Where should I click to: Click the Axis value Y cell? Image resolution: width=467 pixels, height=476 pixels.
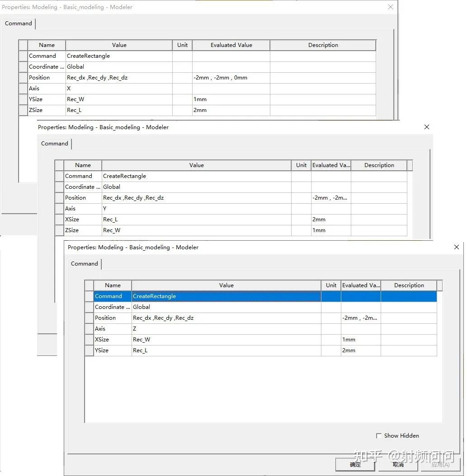[196, 209]
